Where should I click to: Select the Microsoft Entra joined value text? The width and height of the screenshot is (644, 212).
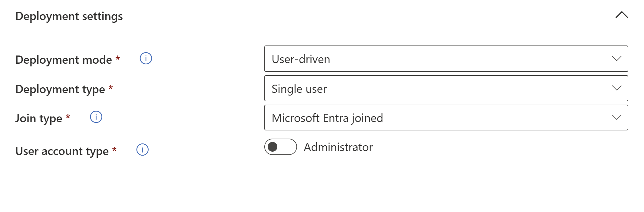(327, 118)
